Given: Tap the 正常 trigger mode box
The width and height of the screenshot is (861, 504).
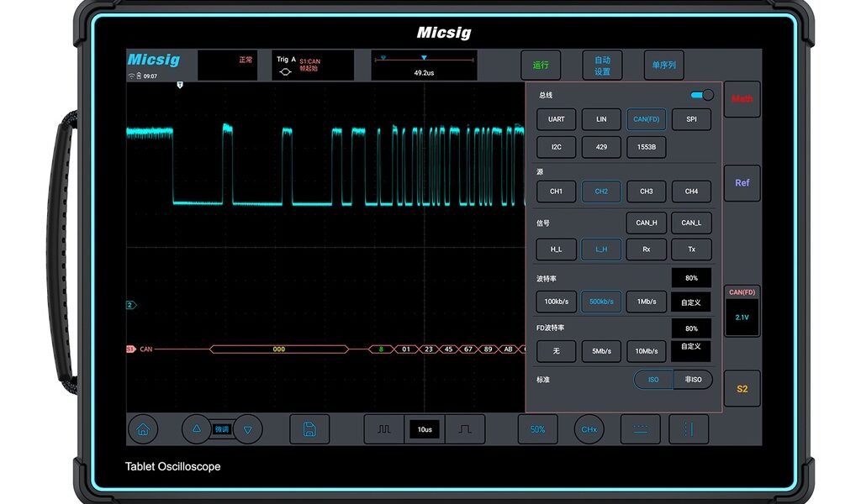Looking at the screenshot, I should pos(227,66).
